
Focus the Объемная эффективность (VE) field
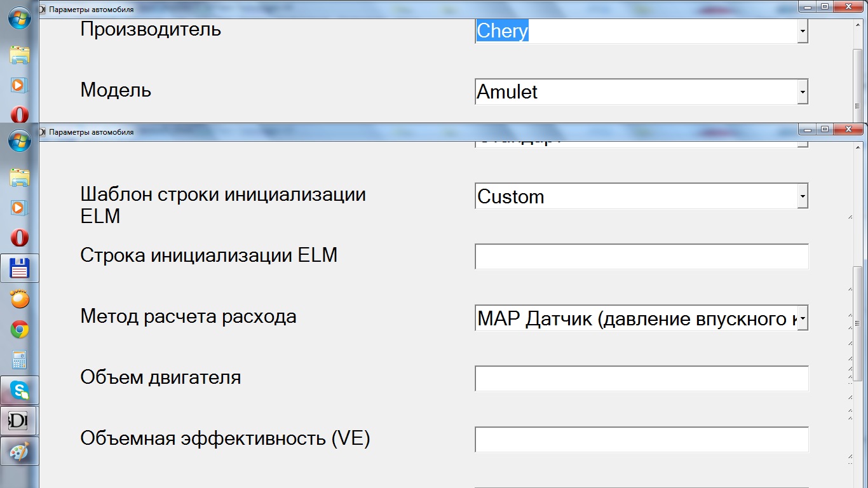coord(642,440)
